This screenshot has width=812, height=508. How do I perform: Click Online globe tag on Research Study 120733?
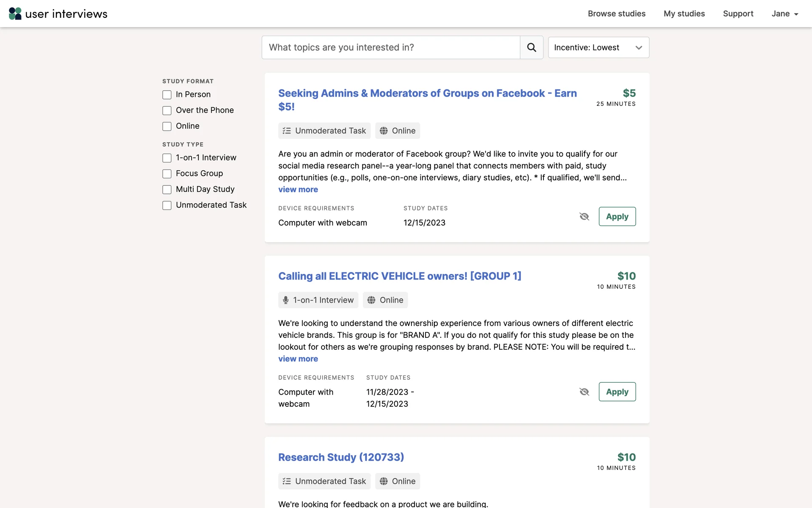pos(397,481)
